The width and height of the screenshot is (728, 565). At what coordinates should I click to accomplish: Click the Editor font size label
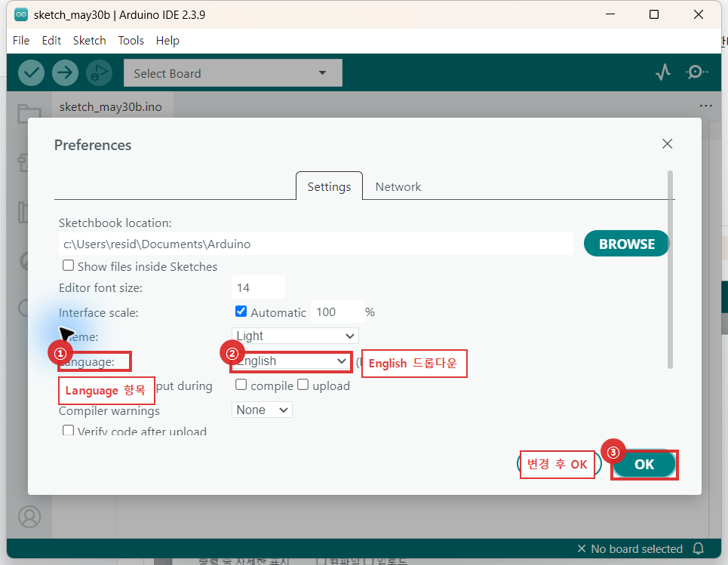pyautogui.click(x=101, y=288)
